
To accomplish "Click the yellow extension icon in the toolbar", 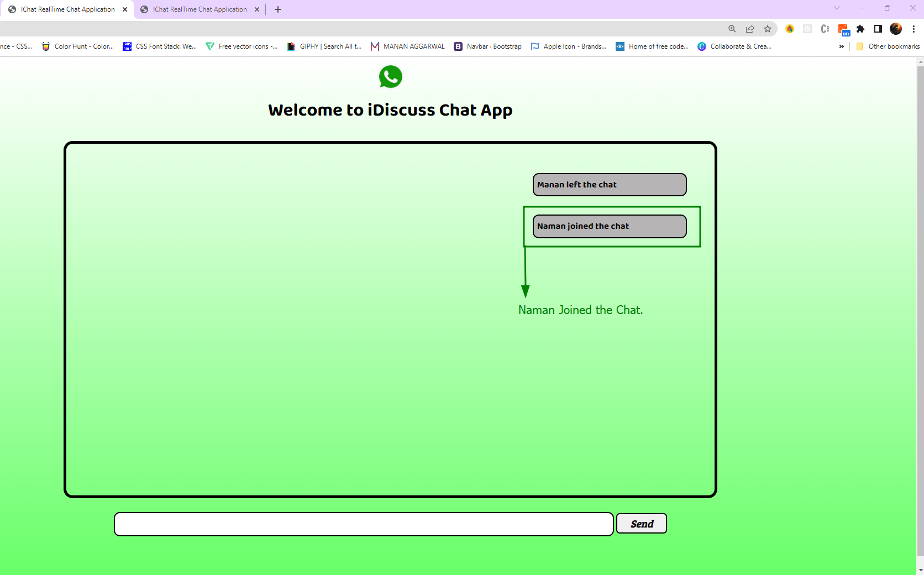I will click(790, 29).
